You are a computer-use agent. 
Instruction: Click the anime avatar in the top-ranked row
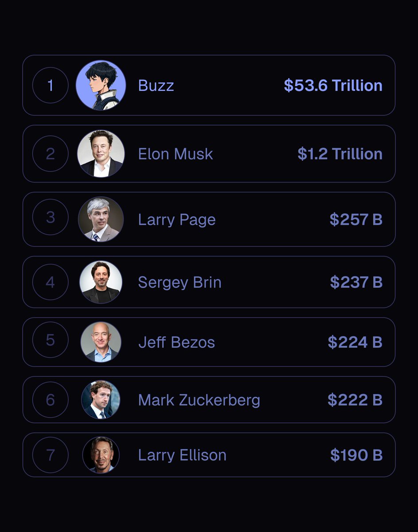101,85
